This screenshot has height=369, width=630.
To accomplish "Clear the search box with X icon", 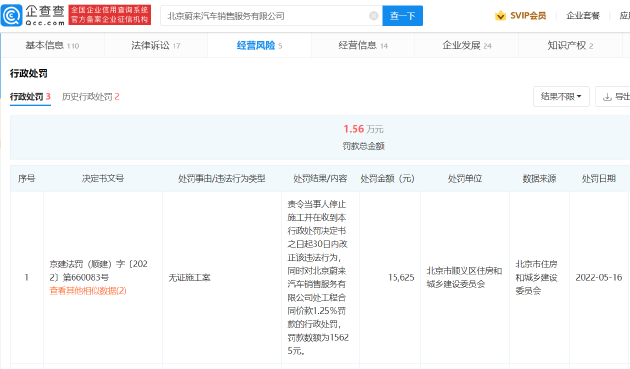I will pos(373,16).
